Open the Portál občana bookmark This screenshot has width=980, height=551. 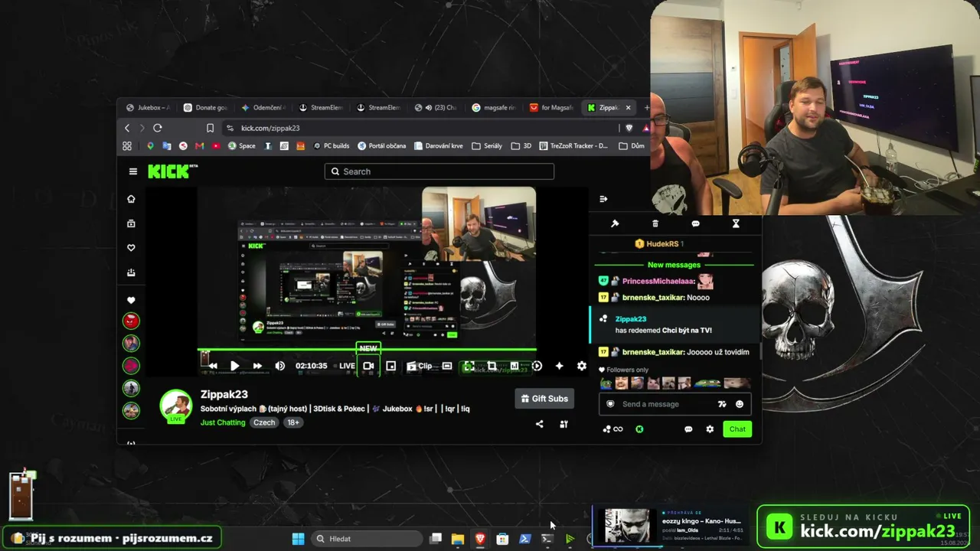[381, 146]
